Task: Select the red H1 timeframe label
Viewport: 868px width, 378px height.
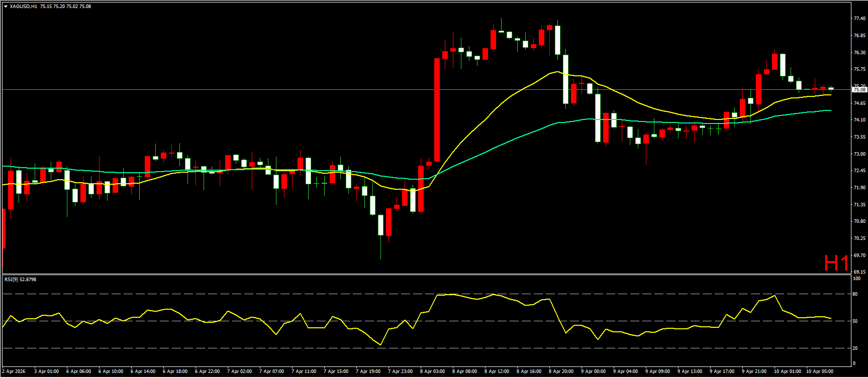Action: click(x=836, y=263)
